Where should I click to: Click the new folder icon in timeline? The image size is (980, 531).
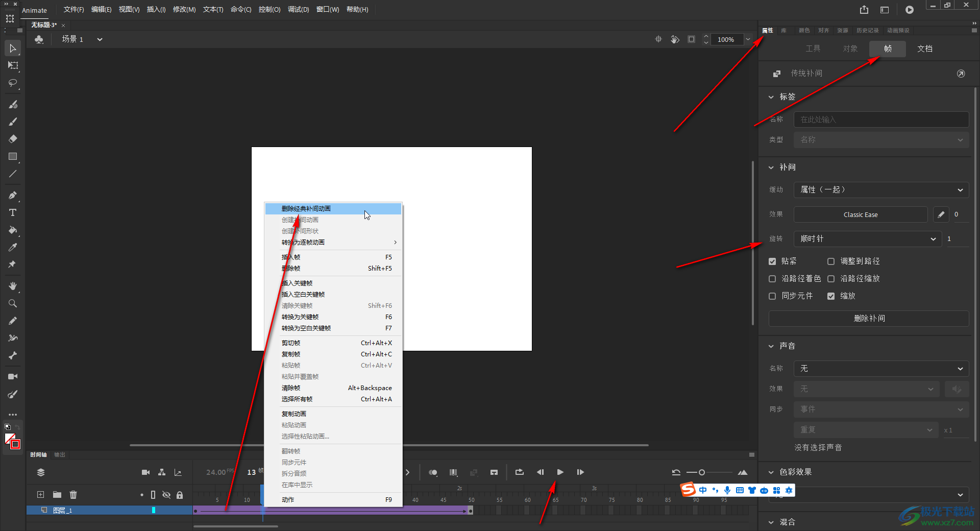57,495
